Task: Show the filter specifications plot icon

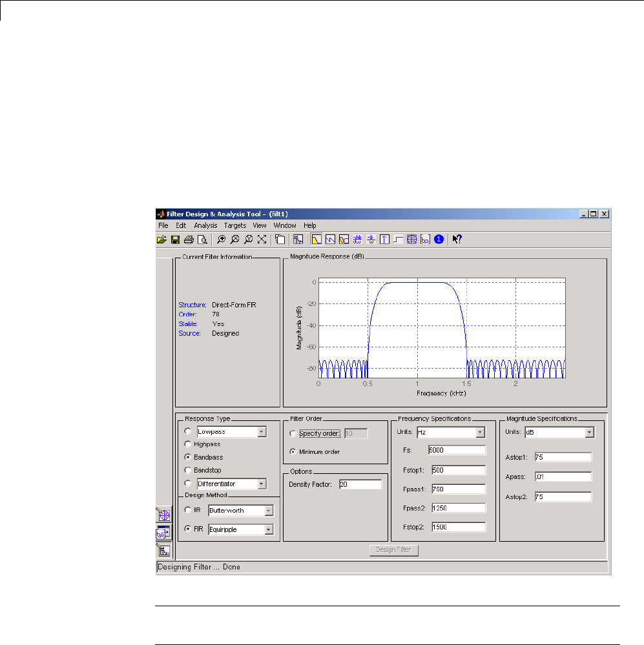Action: click(298, 240)
